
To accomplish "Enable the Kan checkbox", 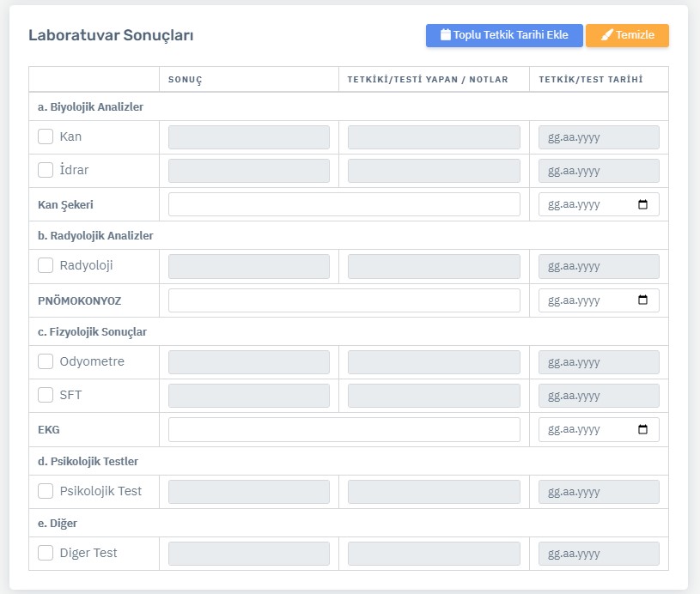I will point(46,136).
